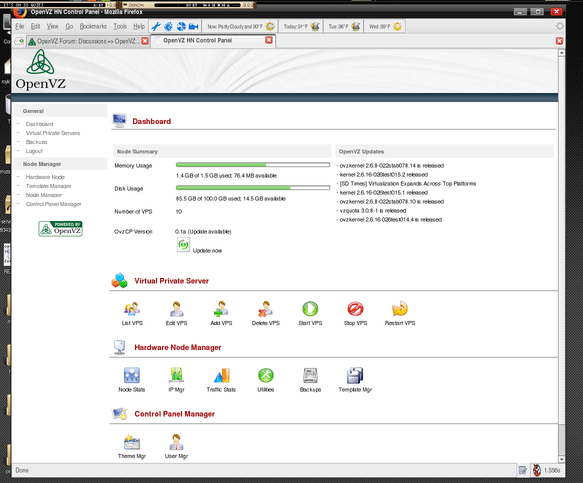Viewport: 583px width, 483px height.
Task: Open the Edit menu
Action: (x=35, y=26)
